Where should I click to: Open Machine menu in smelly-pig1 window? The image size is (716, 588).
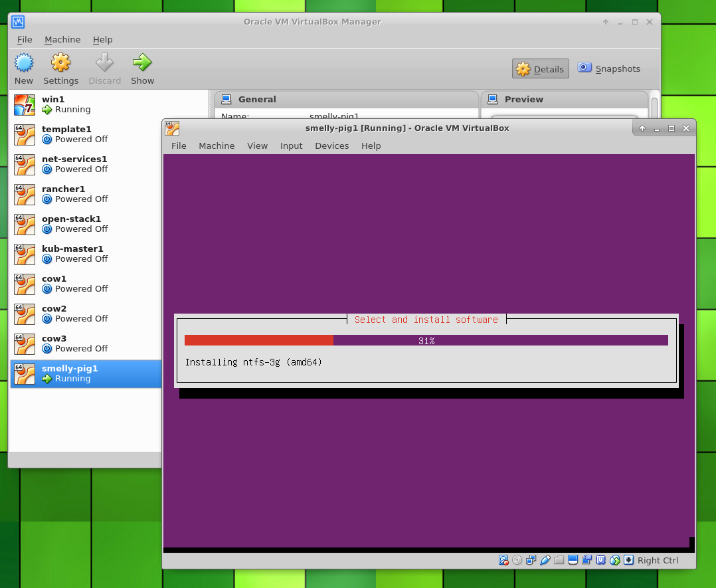click(217, 146)
